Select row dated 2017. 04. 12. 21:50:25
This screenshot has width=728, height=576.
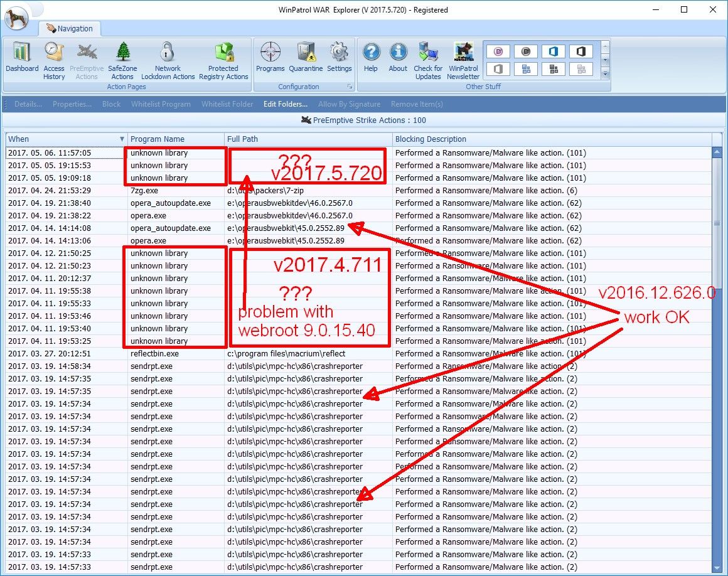[358, 253]
